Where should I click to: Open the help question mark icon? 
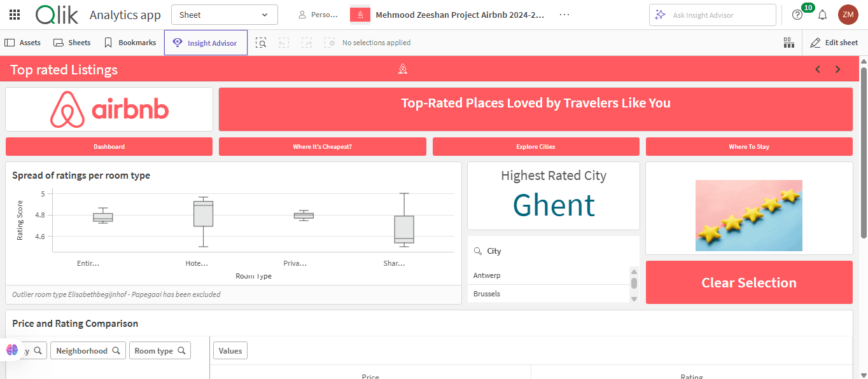(797, 15)
